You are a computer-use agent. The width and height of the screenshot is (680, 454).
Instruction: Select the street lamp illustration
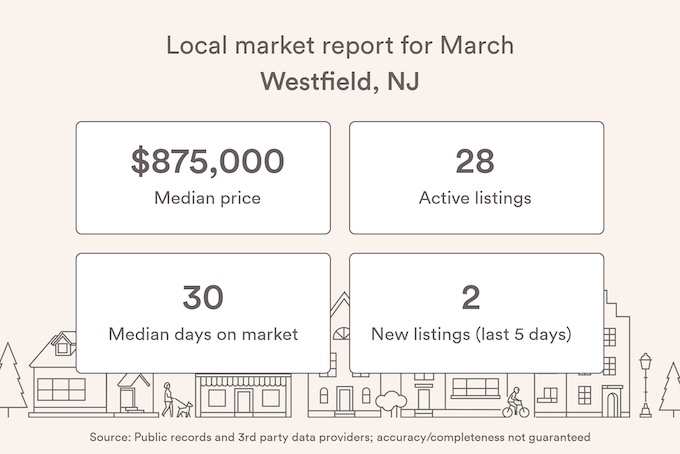[x=646, y=385]
